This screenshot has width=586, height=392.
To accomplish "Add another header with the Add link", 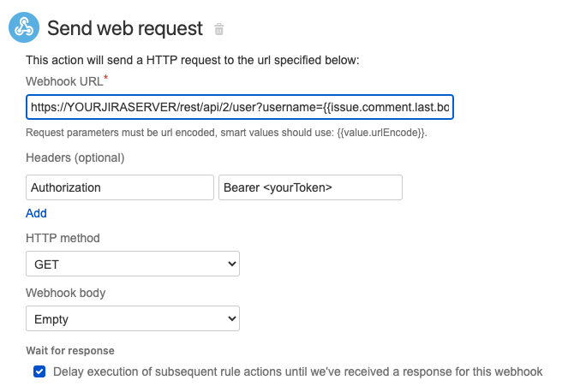I will tap(36, 213).
